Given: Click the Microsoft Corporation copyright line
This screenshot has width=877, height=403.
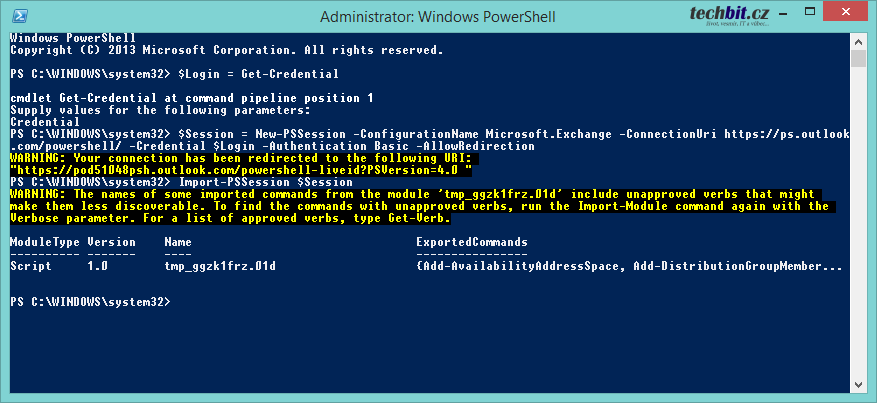Looking at the screenshot, I should click(226, 49).
